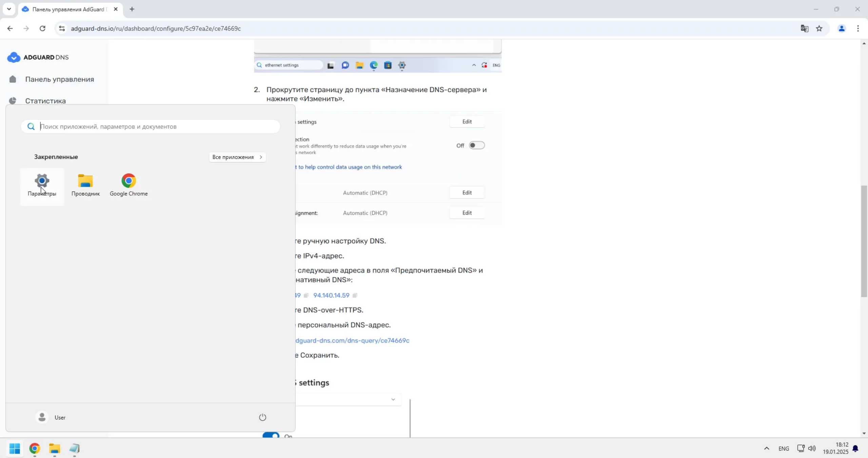Copy the 94.140.14.59 DNS address

355,295
